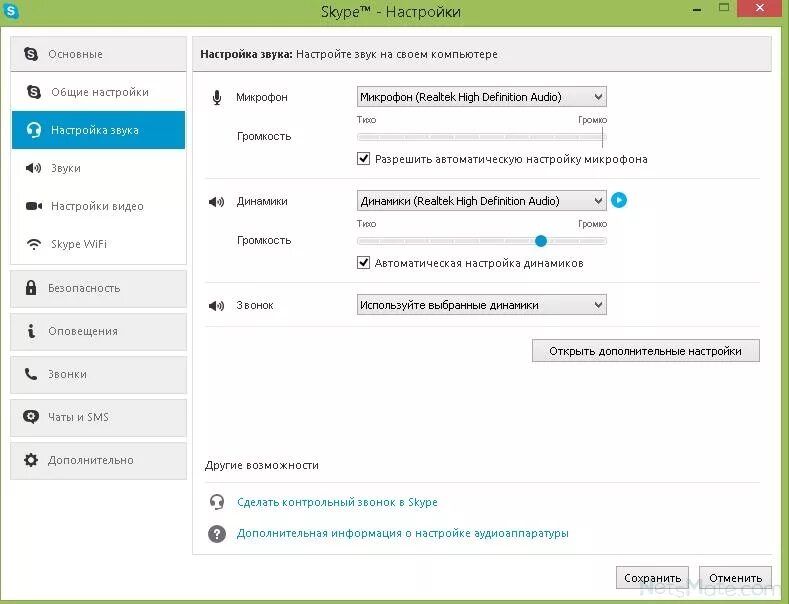The width and height of the screenshot is (789, 604).
Task: Select Общие настройки in sidebar
Action: pyautogui.click(x=98, y=92)
